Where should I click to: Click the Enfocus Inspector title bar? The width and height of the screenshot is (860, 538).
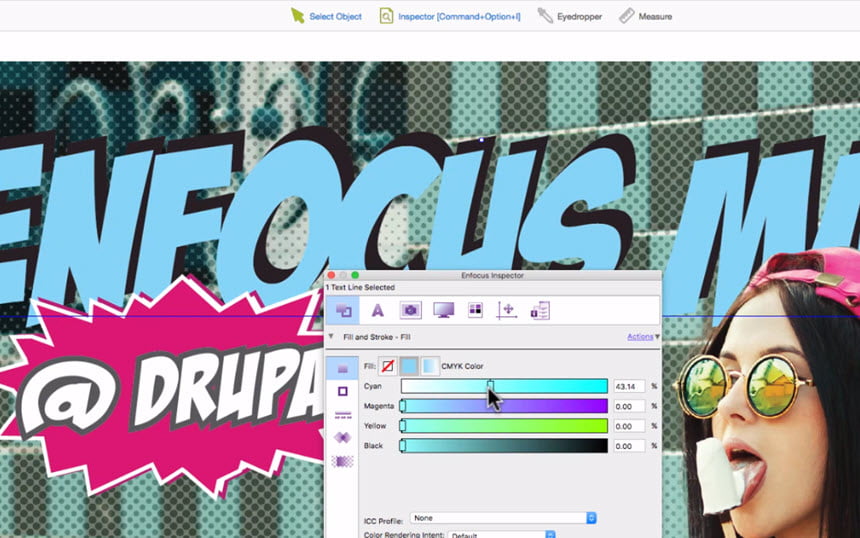click(493, 275)
